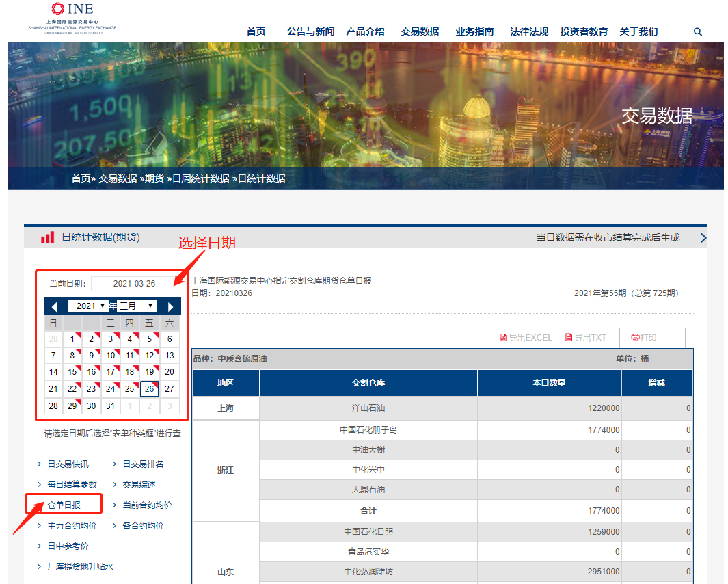Image resolution: width=728 pixels, height=584 pixels.
Task: Open the 日交易快讯 link
Action: click(68, 464)
